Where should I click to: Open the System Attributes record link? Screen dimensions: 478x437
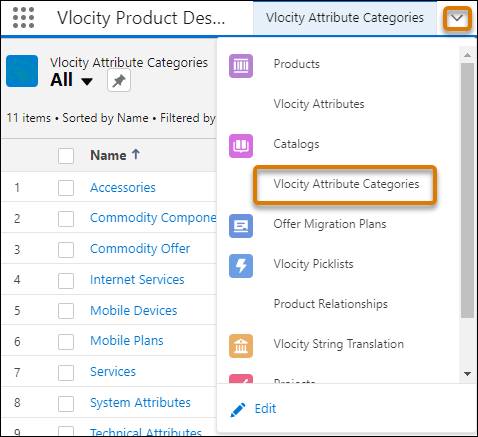pyautogui.click(x=140, y=403)
